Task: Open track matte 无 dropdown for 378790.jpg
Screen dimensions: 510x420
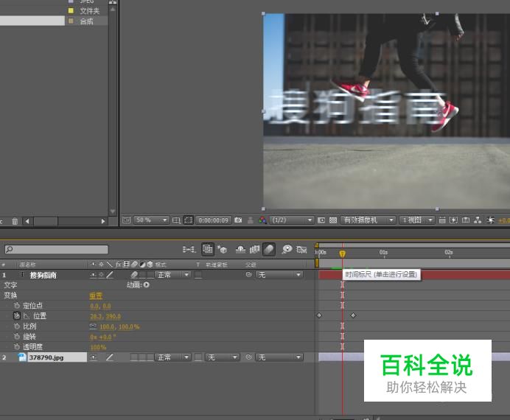Action: coord(222,357)
